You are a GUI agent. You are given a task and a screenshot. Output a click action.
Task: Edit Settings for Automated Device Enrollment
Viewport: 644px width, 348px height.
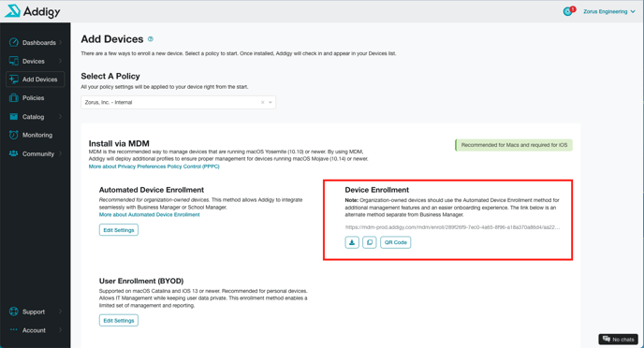coord(119,230)
